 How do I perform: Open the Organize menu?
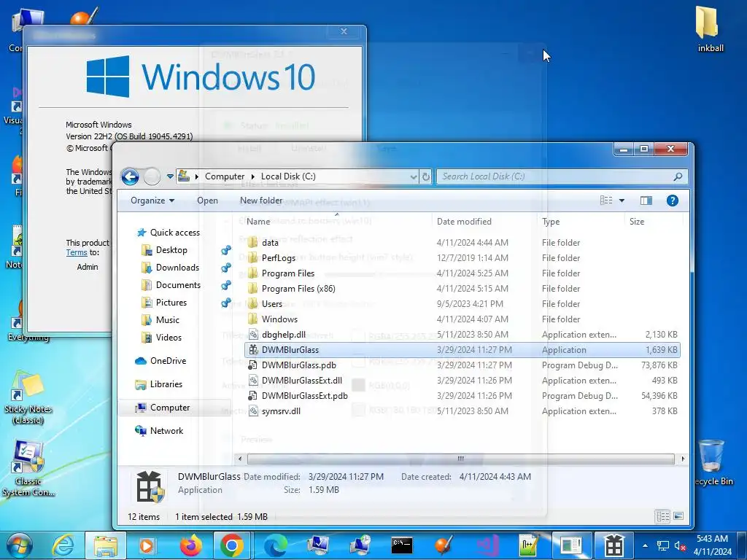[x=152, y=201]
